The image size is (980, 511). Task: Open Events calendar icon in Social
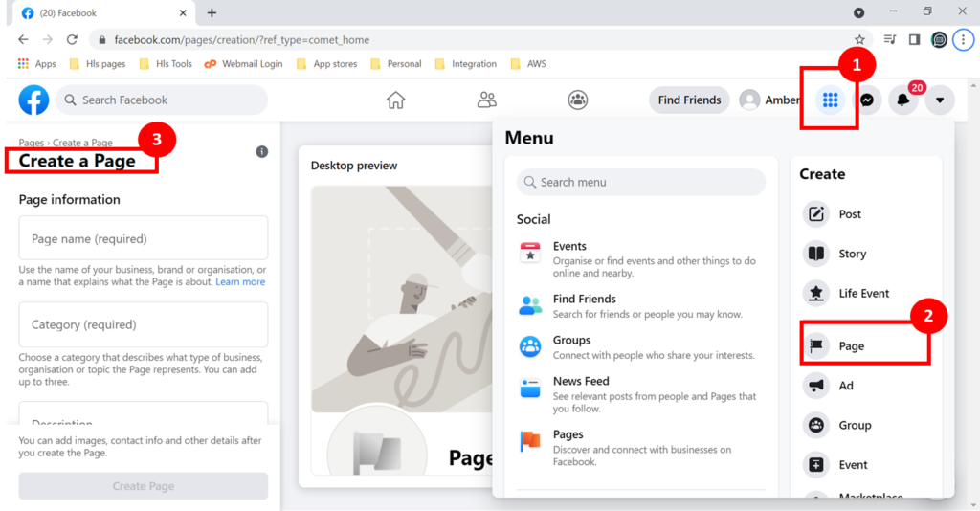click(x=530, y=253)
